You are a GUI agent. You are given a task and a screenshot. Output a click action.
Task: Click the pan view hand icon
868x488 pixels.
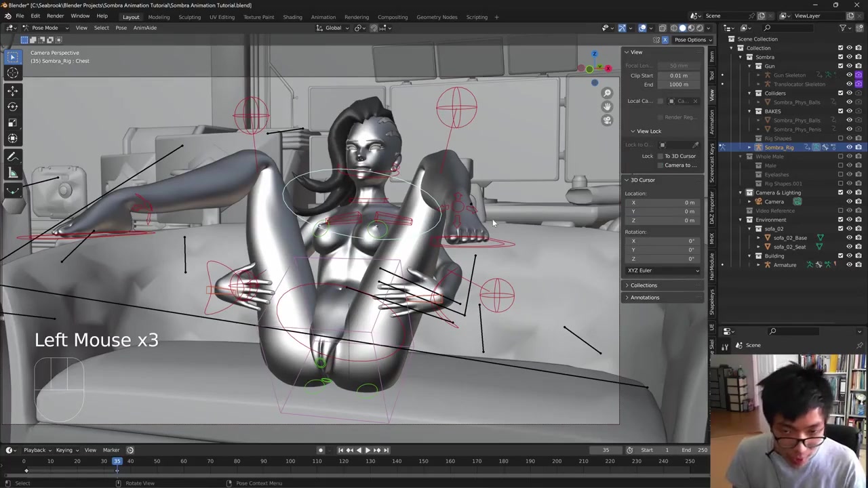click(x=607, y=106)
